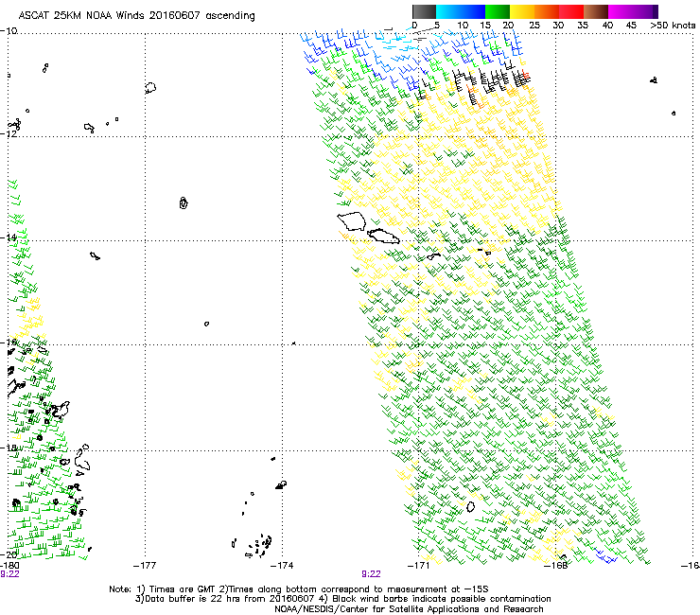Click the '-168' longitude label
Viewport: 700px width, 615px height.
(x=556, y=566)
